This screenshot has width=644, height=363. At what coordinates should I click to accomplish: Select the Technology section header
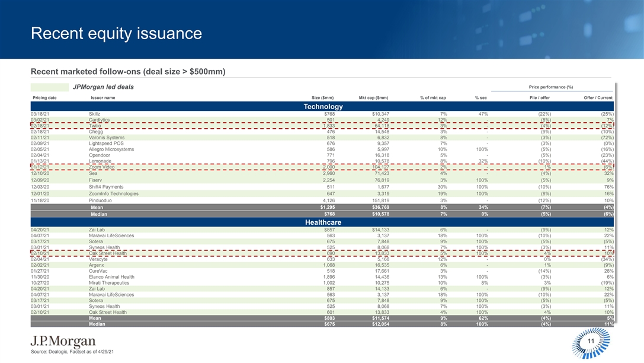coord(322,106)
